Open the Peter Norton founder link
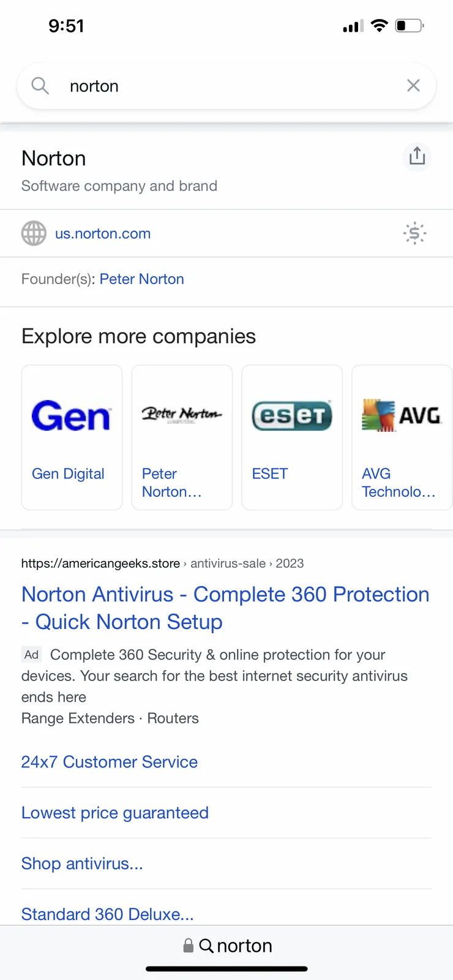The image size is (453, 980). (x=141, y=279)
